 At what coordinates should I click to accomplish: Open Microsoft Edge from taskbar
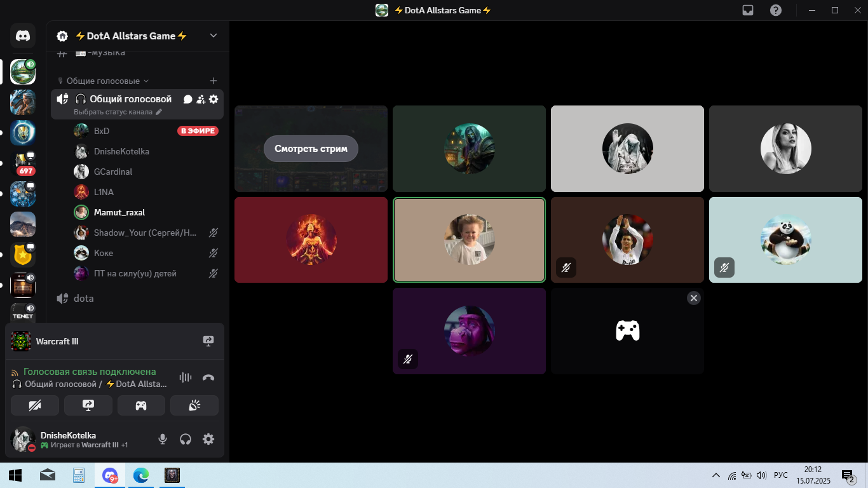point(141,475)
